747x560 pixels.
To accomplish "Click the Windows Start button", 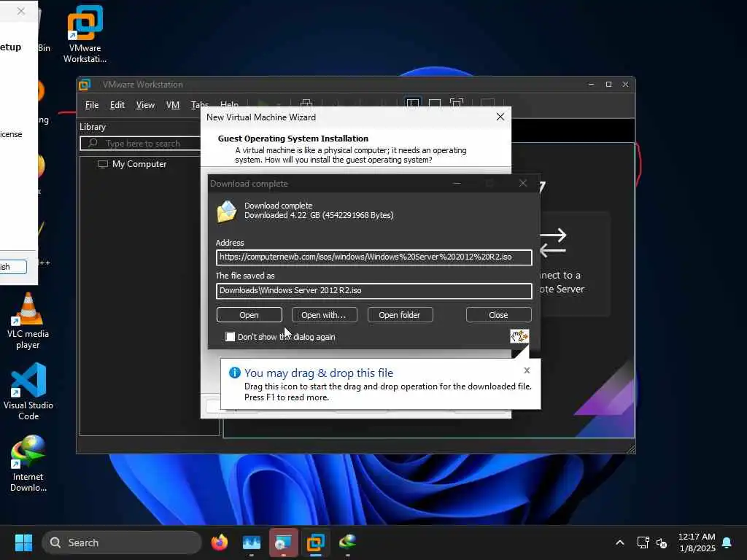I will click(23, 542).
